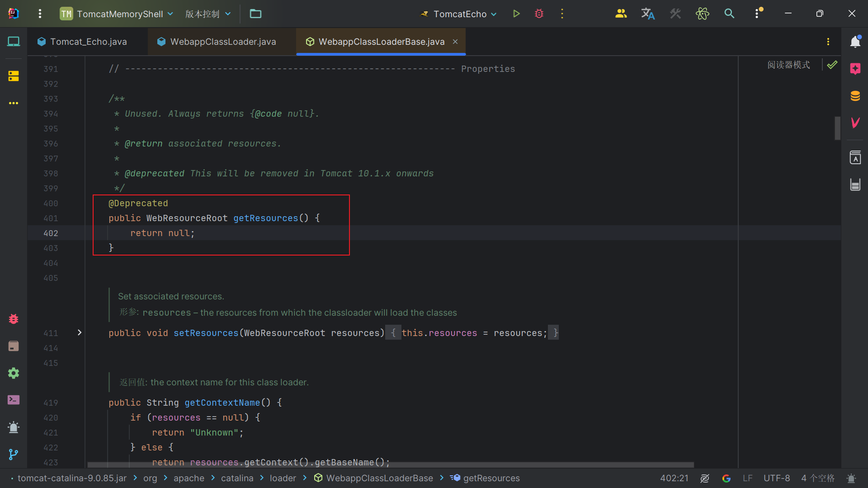
Task: Open Search Everywhere magnifier
Action: coord(729,14)
